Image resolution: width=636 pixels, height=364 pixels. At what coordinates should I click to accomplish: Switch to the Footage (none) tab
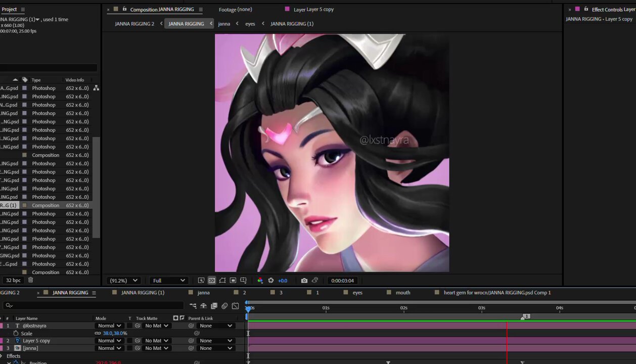point(235,9)
